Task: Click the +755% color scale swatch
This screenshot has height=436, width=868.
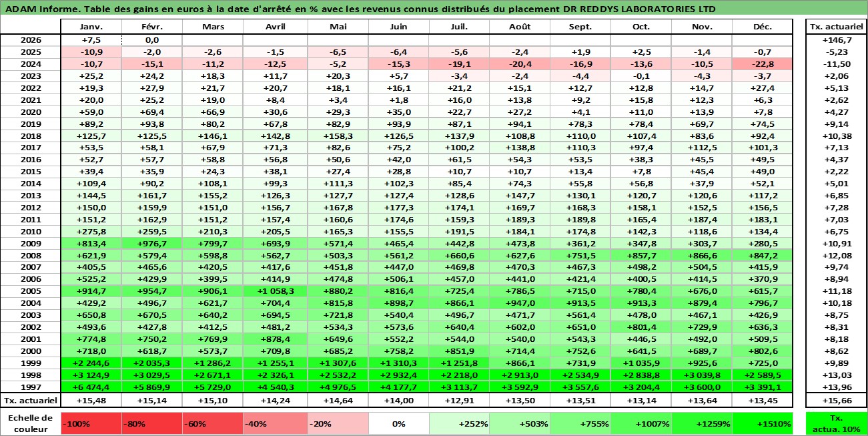Action: pyautogui.click(x=580, y=423)
